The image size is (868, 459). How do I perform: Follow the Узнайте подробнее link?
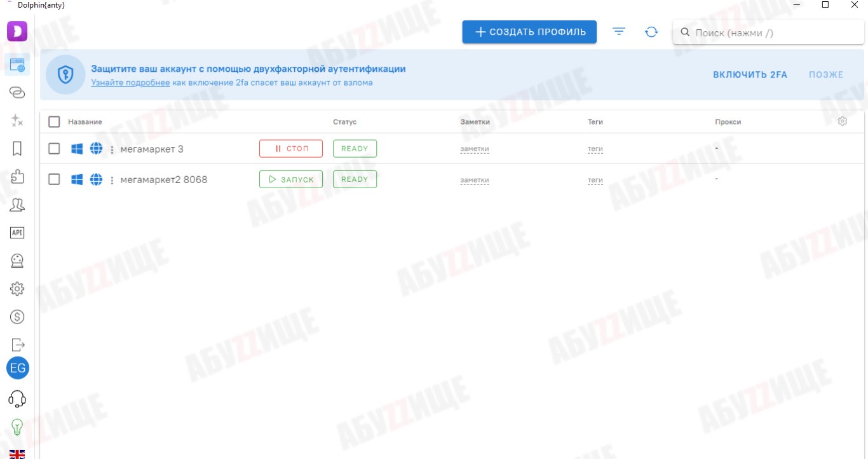coord(130,83)
